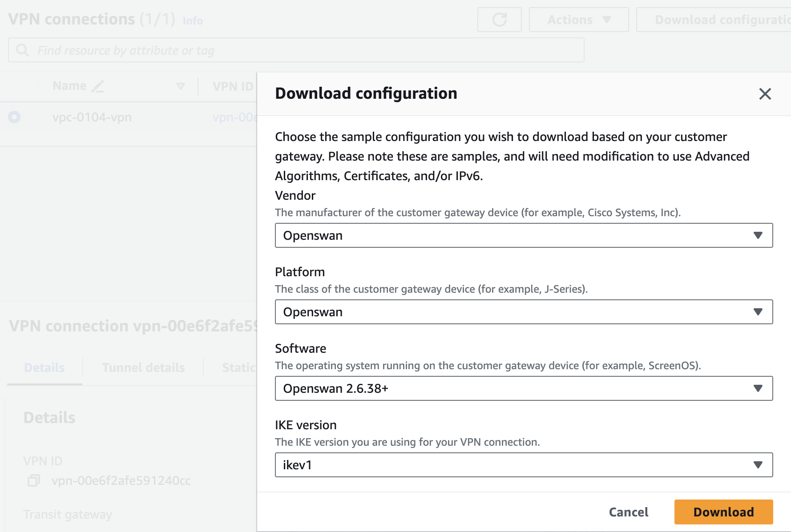Select the vpc-0104-vpn radio button
791x532 pixels.
coord(14,117)
